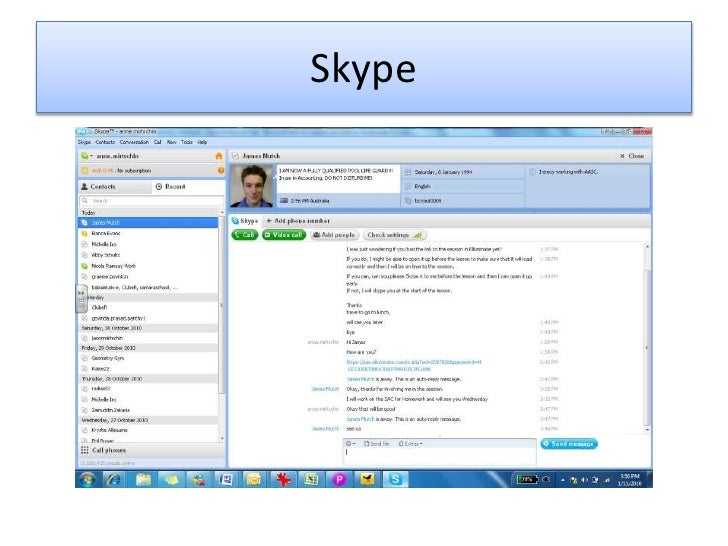Screen dimensions: 728x546
Task: Open the Call menu
Action: click(x=158, y=142)
